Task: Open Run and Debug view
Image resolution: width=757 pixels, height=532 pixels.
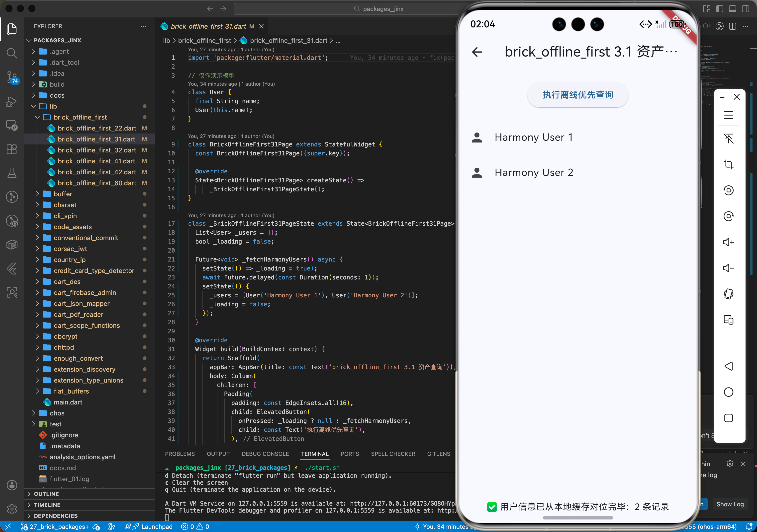Action: click(x=12, y=101)
